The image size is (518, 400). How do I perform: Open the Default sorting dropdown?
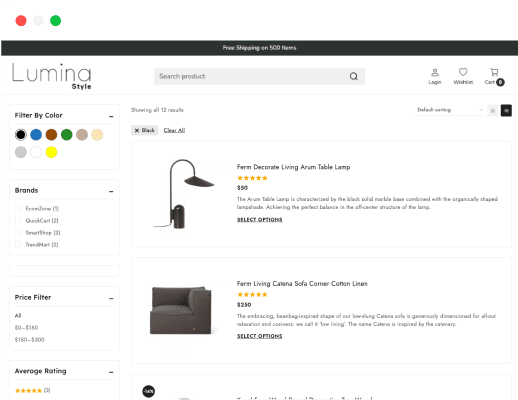(450, 110)
